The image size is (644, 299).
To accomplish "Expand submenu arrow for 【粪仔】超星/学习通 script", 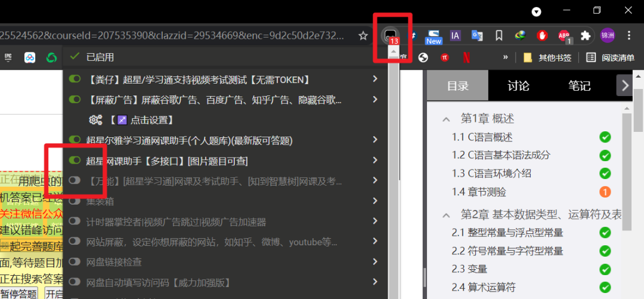I will [374, 79].
